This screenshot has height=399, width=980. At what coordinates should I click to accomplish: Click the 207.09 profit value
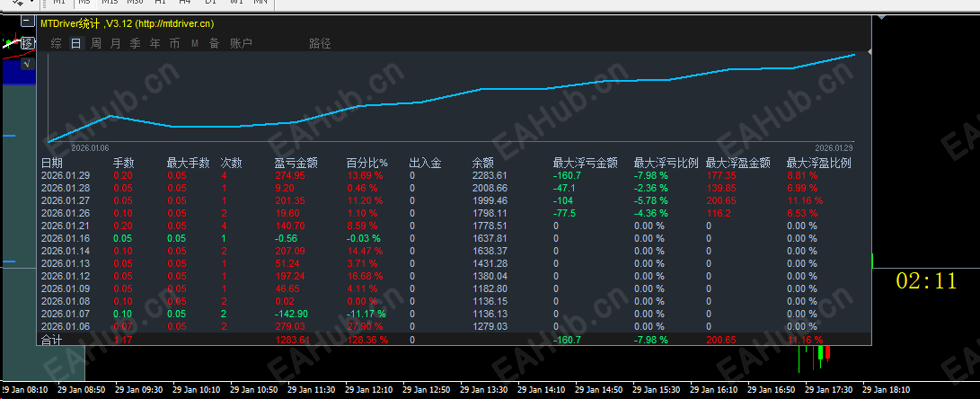[291, 251]
